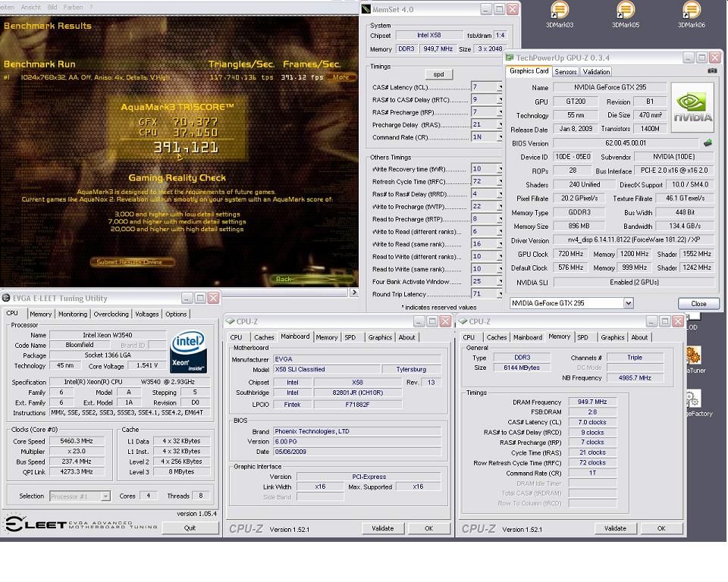This screenshot has height=582, width=728.
Task: Click NVIDIA SLI Enabled (2 GPUs) field
Action: pyautogui.click(x=634, y=282)
